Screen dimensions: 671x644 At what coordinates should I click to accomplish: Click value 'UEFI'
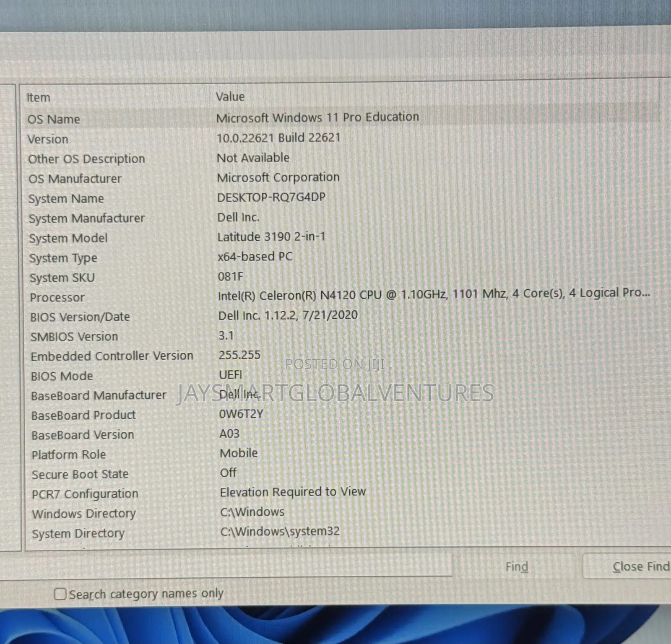(x=231, y=374)
